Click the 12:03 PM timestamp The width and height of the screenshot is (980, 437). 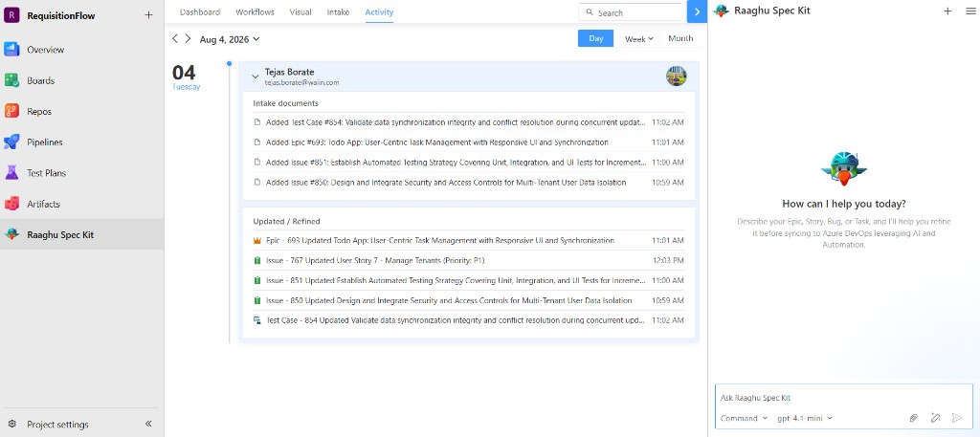[x=667, y=260]
